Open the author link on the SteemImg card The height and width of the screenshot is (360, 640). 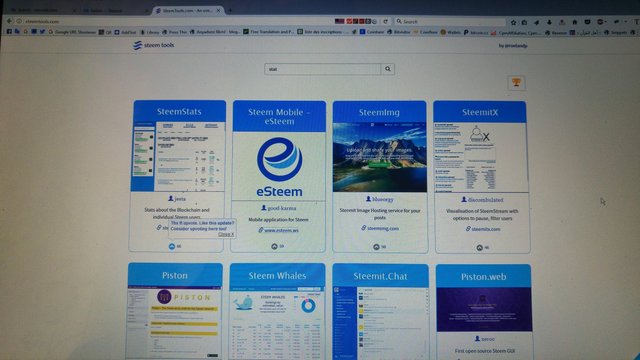tap(380, 199)
